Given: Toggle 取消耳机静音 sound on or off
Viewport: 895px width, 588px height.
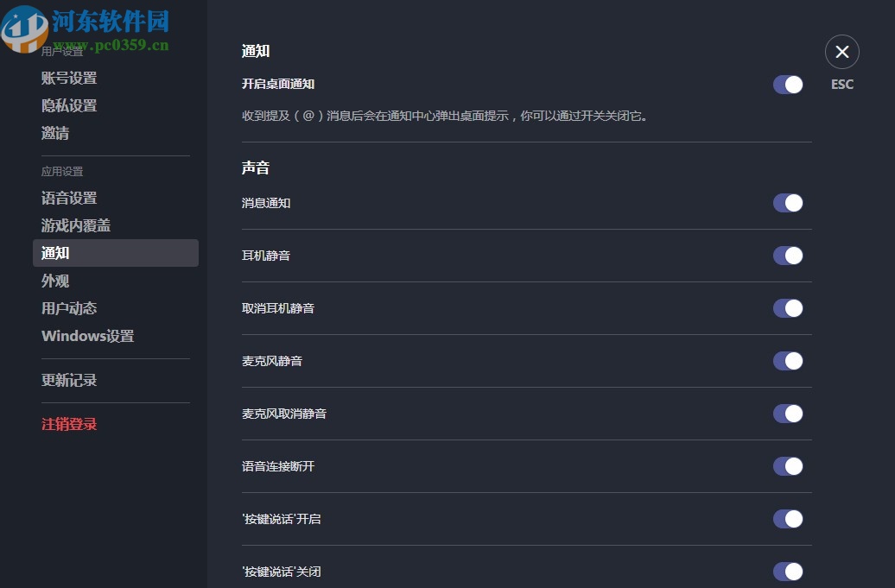Looking at the screenshot, I should tap(787, 308).
